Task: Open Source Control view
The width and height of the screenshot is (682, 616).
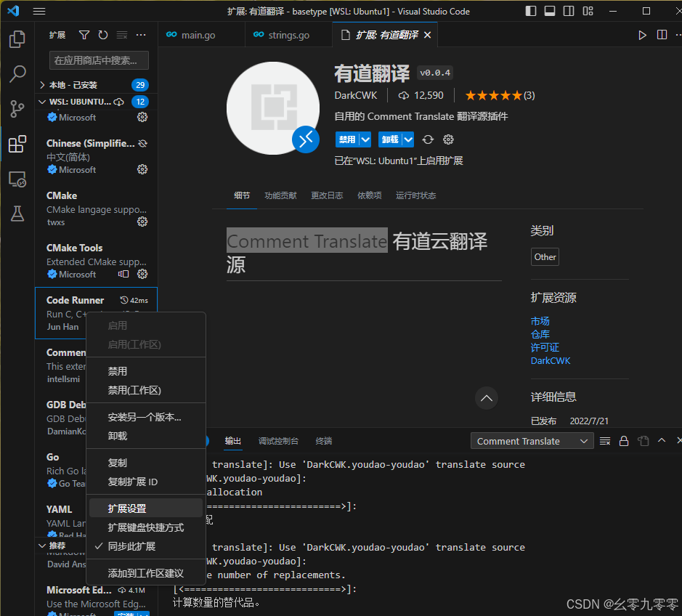Action: pos(17,109)
